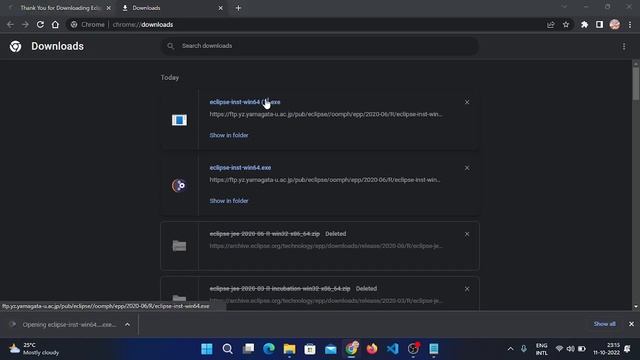Image resolution: width=640 pixels, height=360 pixels.
Task: Open weather widget showing 25°C
Action: pyautogui.click(x=34, y=349)
